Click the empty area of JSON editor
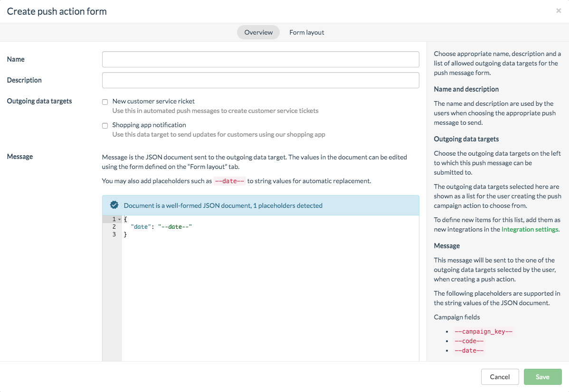 pyautogui.click(x=270, y=299)
